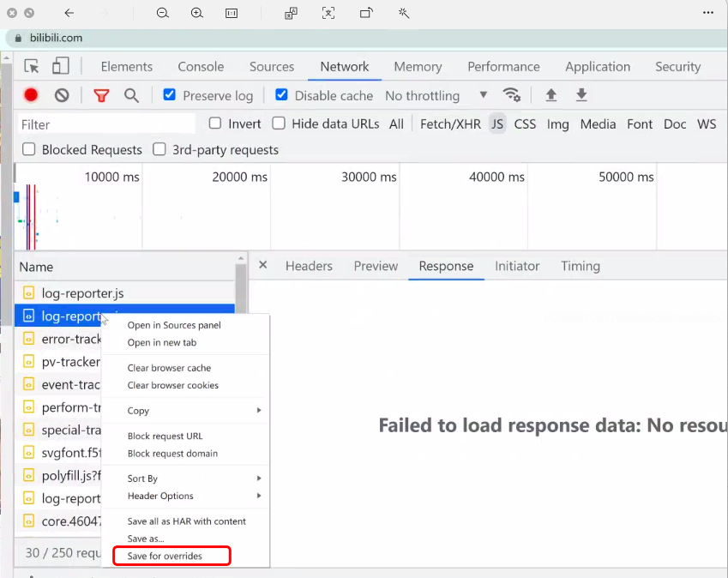The height and width of the screenshot is (578, 728).
Task: Click the file icon of svgfont.f5 row
Action: (x=29, y=452)
